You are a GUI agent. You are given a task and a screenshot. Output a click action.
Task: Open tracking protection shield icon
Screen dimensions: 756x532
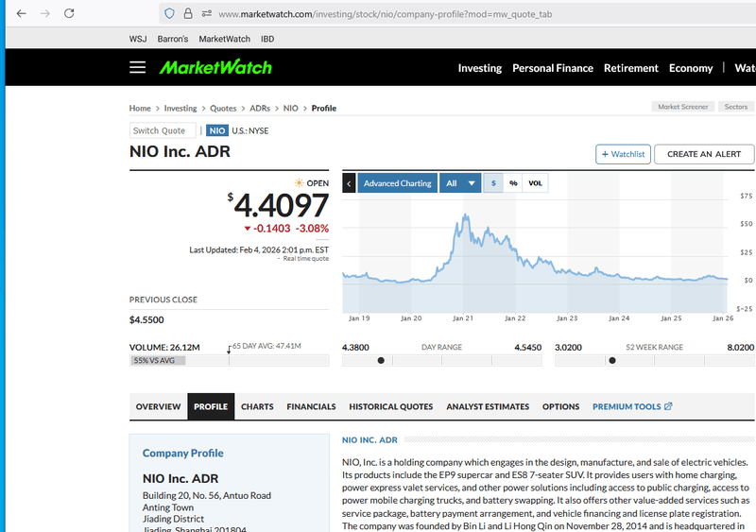point(169,13)
